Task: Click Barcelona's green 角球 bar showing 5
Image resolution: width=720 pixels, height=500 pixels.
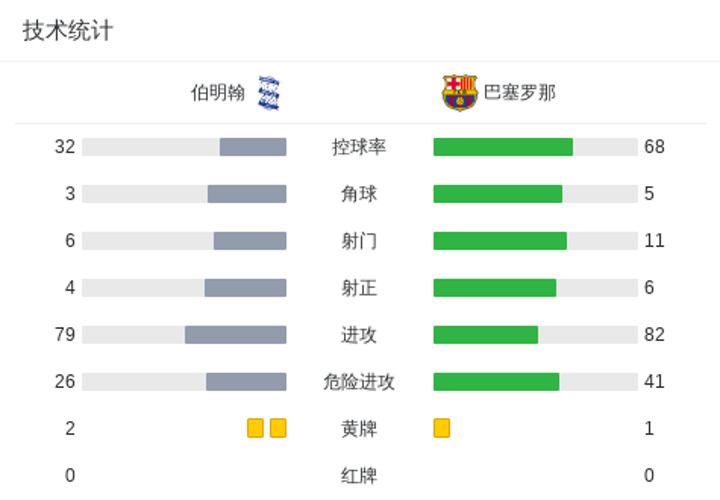Action: 498,194
